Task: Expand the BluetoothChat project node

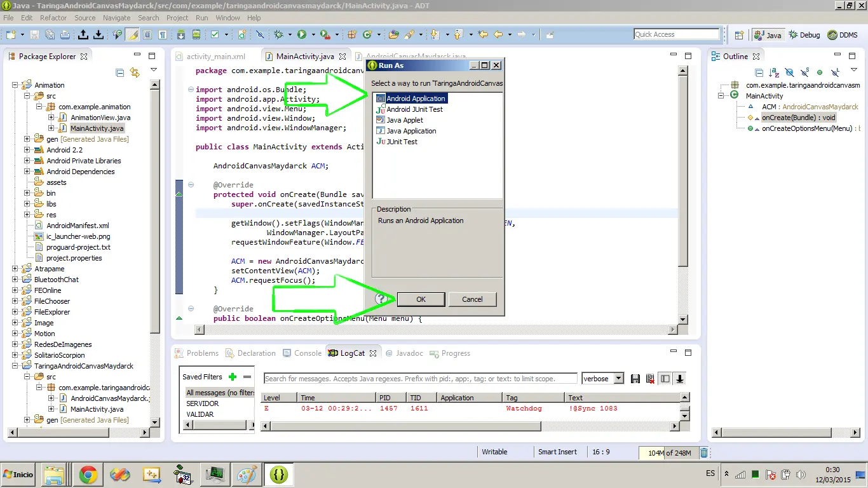Action: point(16,280)
